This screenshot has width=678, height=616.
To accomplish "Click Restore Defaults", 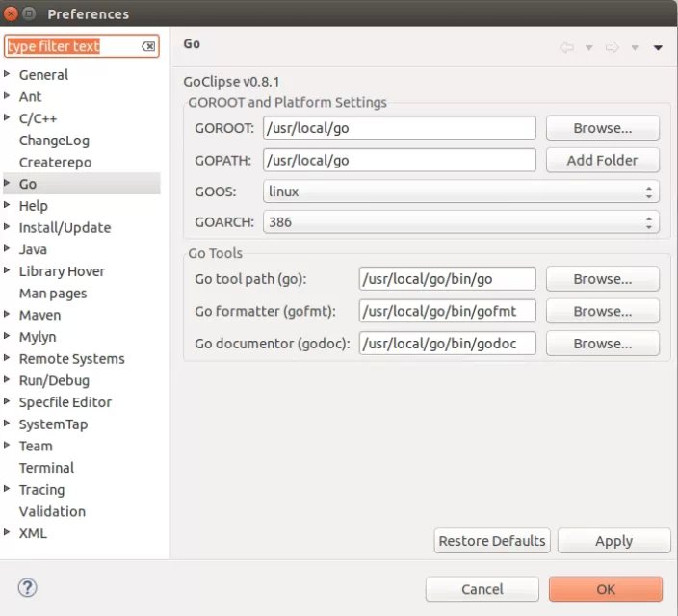I will coord(492,541).
